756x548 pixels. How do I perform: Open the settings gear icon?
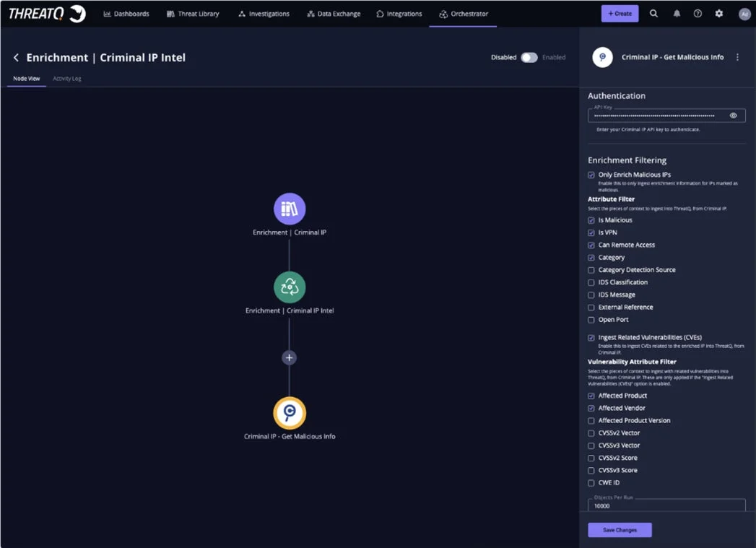pos(718,14)
